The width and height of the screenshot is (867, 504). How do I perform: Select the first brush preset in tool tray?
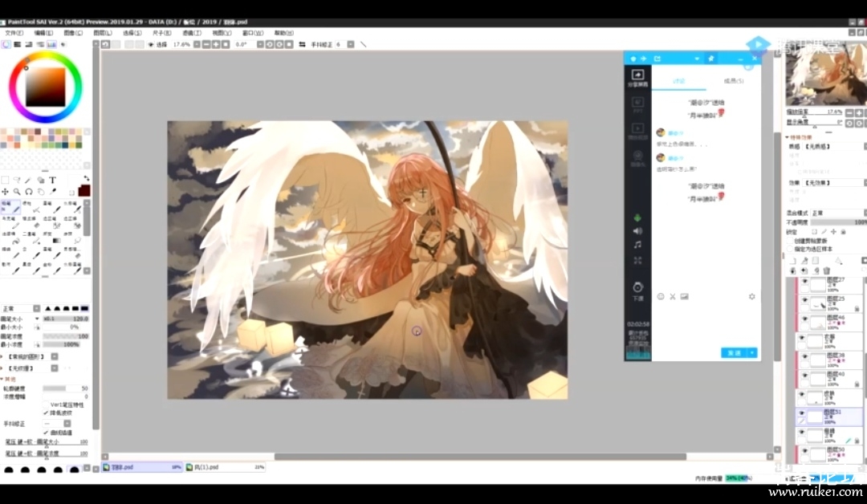tap(11, 207)
